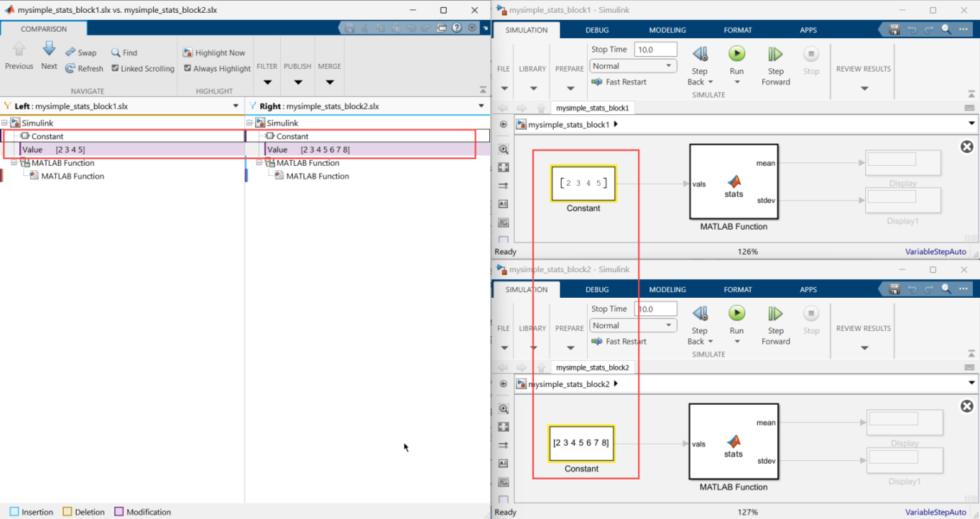Click Zoom tool in block2 canvas palette
The image size is (980, 519).
coord(503,409)
